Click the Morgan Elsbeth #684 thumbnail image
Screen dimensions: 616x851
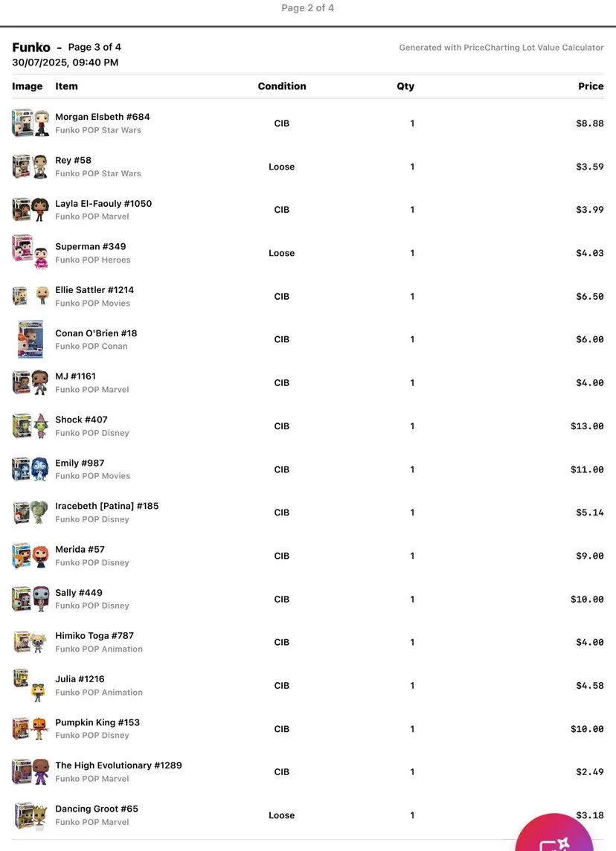coord(31,123)
